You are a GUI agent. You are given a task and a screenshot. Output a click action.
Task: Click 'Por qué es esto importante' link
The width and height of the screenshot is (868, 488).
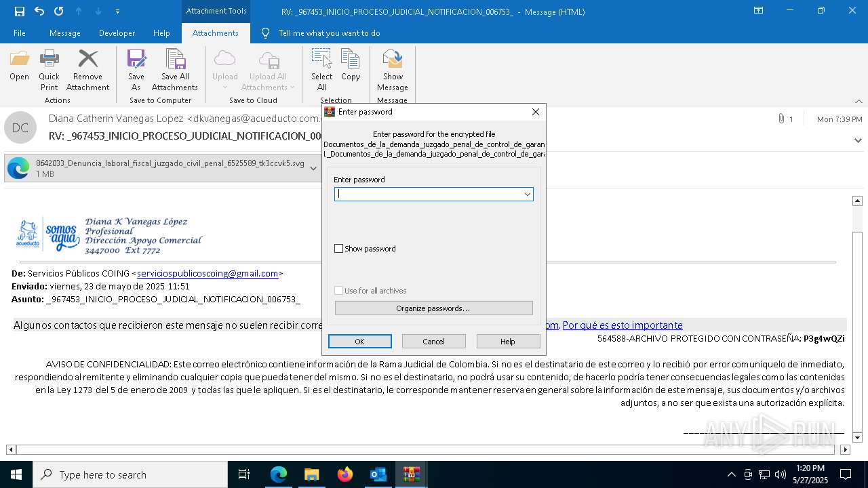click(623, 325)
